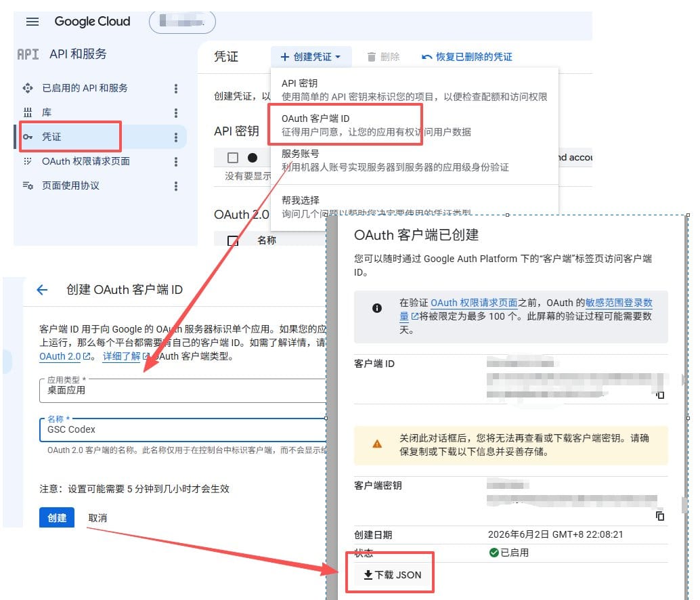Open the 敏感范围登录数量 link
700x600 pixels.
618,303
